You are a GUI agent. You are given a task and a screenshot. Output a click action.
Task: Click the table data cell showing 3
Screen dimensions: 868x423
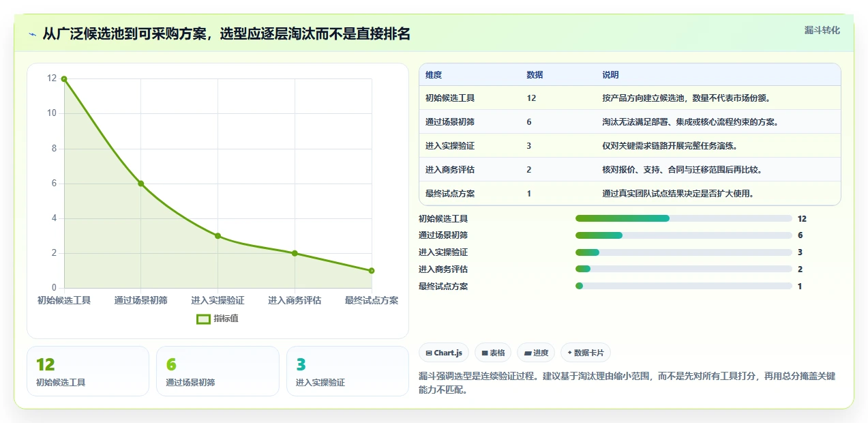point(529,146)
